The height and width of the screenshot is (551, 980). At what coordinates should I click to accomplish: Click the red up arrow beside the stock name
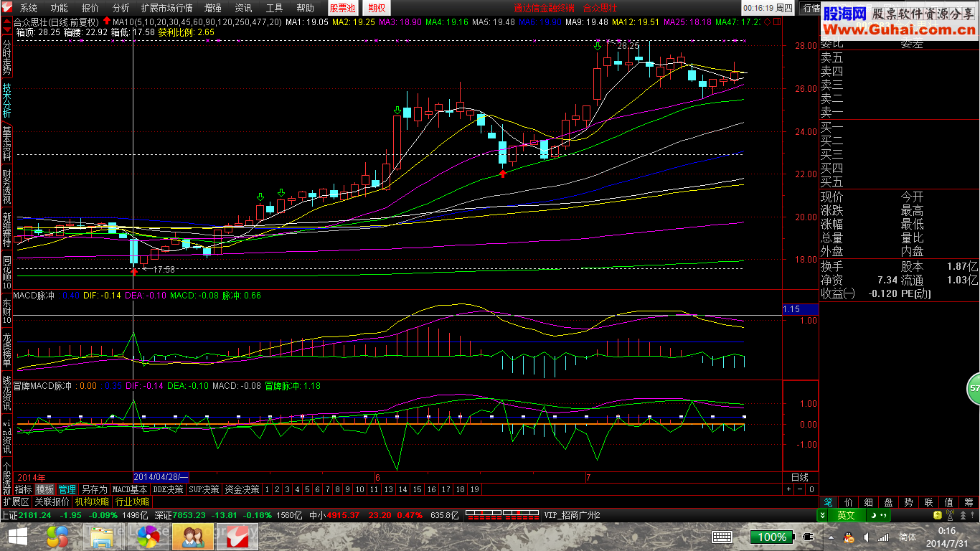click(x=106, y=22)
